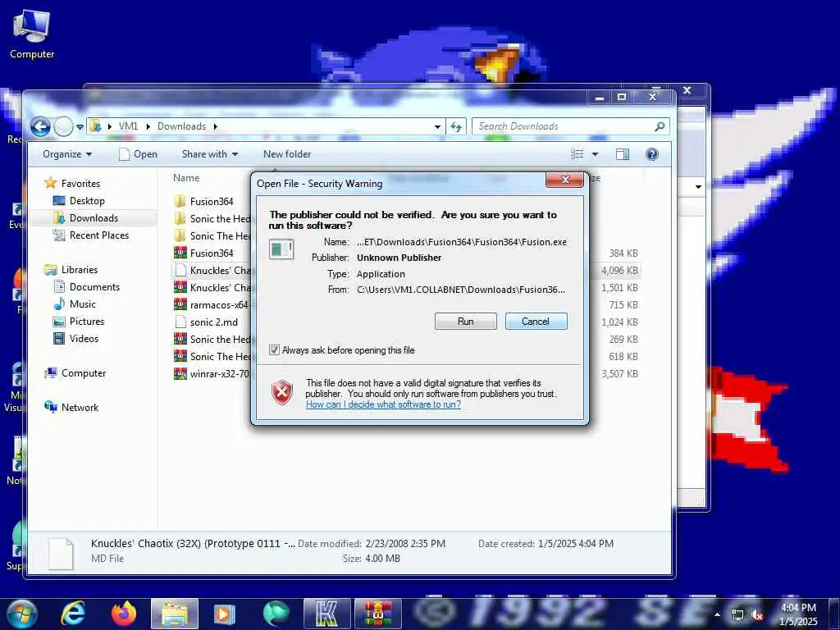Click the Refresh button next to the address bar
Screen dimensions: 840x630
456,127
